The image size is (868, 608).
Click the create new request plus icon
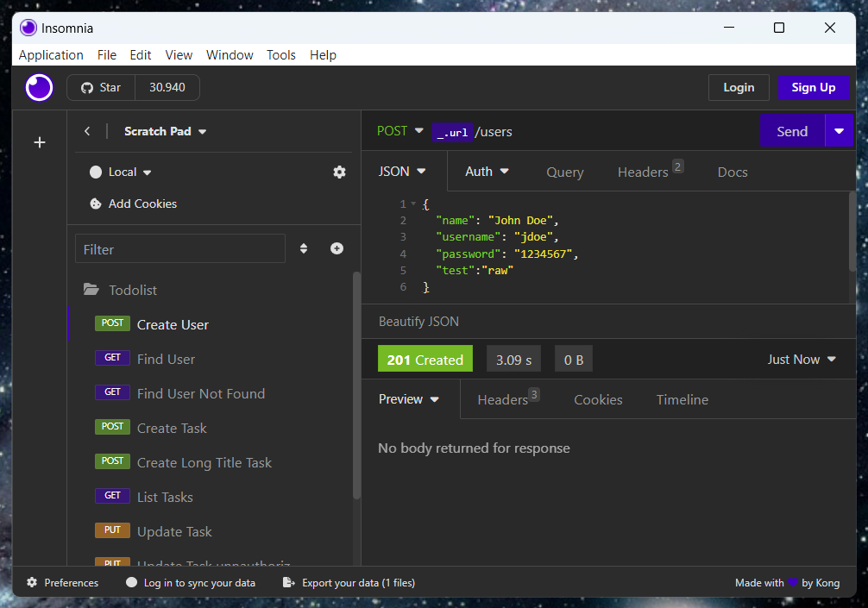click(x=337, y=248)
